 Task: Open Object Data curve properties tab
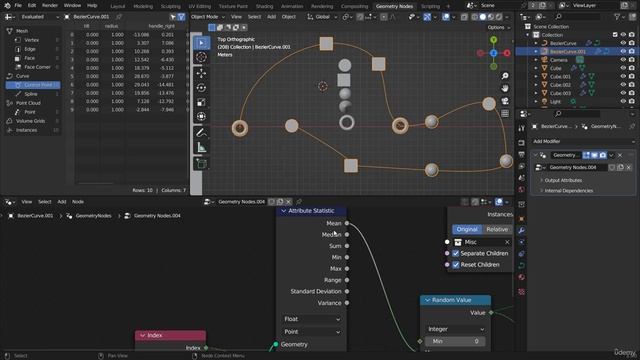pos(521,265)
